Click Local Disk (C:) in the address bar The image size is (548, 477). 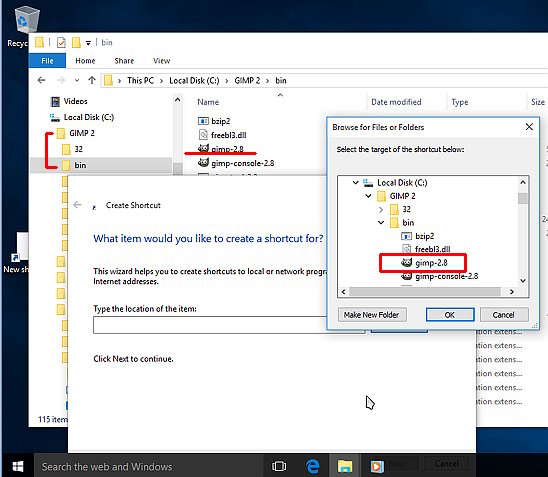coord(194,80)
